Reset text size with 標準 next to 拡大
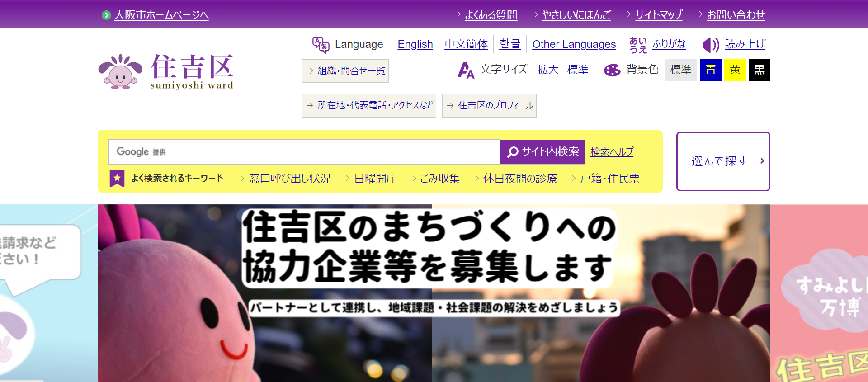868x382 pixels. click(578, 70)
